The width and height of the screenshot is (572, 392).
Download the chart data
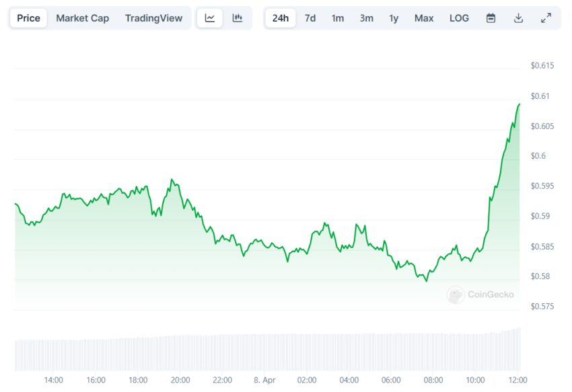(518, 18)
